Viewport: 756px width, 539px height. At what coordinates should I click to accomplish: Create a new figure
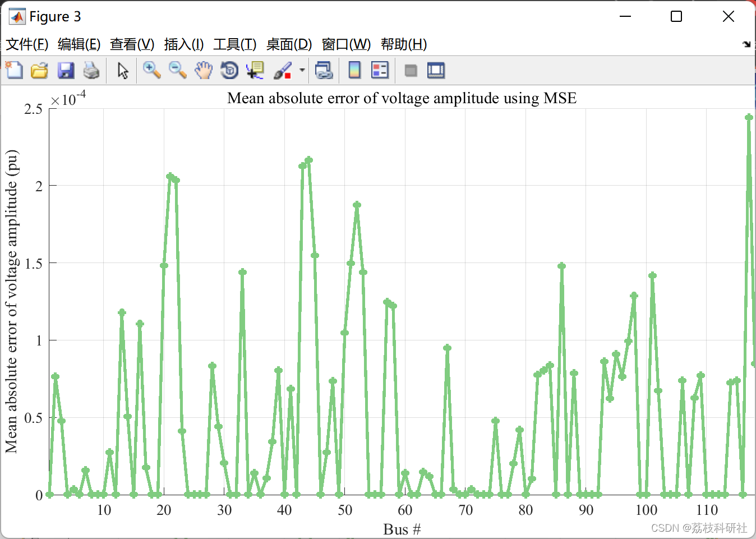click(x=14, y=70)
